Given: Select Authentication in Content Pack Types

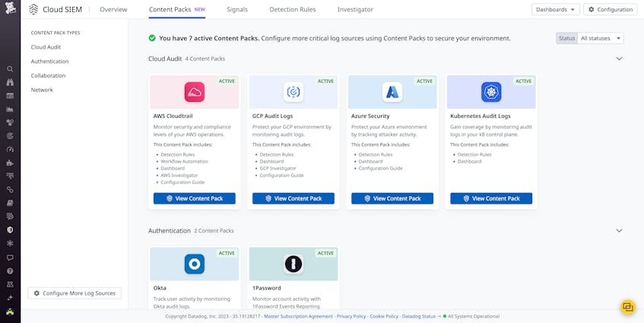Looking at the screenshot, I should pos(49,61).
